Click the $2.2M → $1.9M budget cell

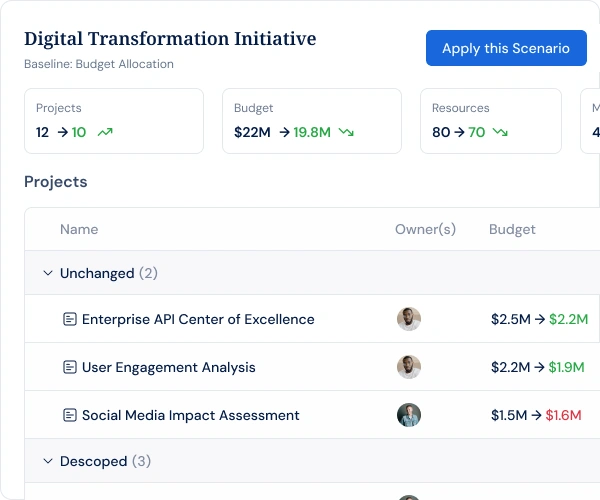pyautogui.click(x=538, y=367)
